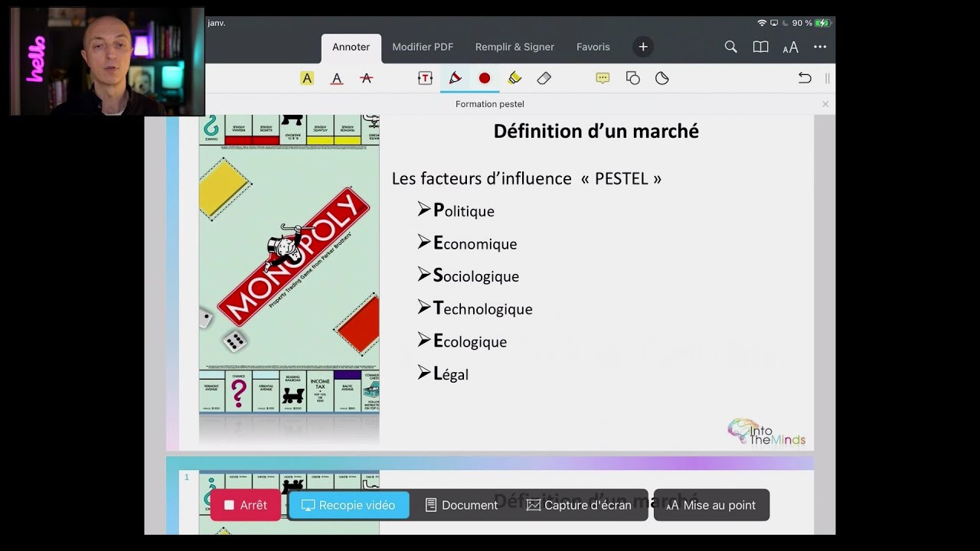Add a new toolbar tab with plus
Image resolution: width=980 pixels, height=551 pixels.
coord(643,47)
